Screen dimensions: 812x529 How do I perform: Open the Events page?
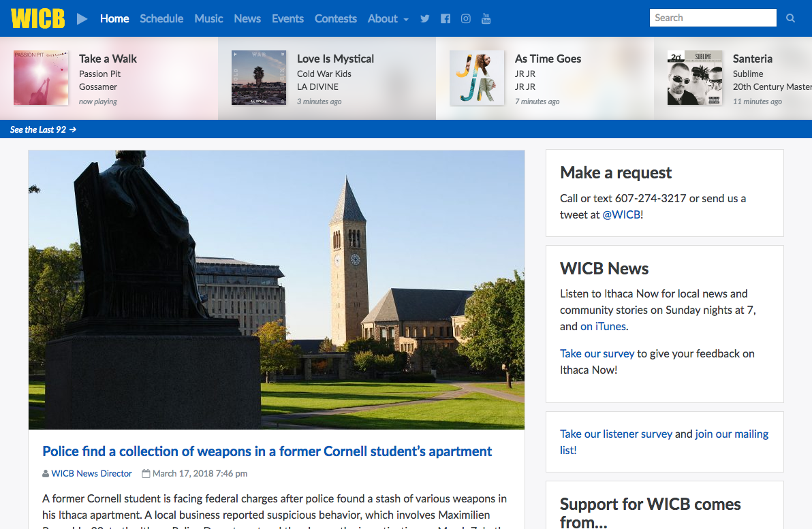tap(288, 18)
